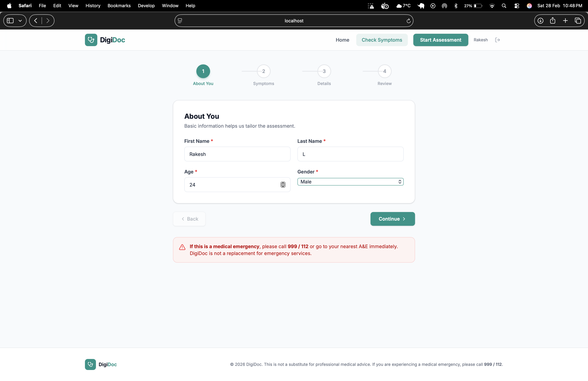Go back with Safari's back arrow
Screen dimensions: 588x381
36,21
